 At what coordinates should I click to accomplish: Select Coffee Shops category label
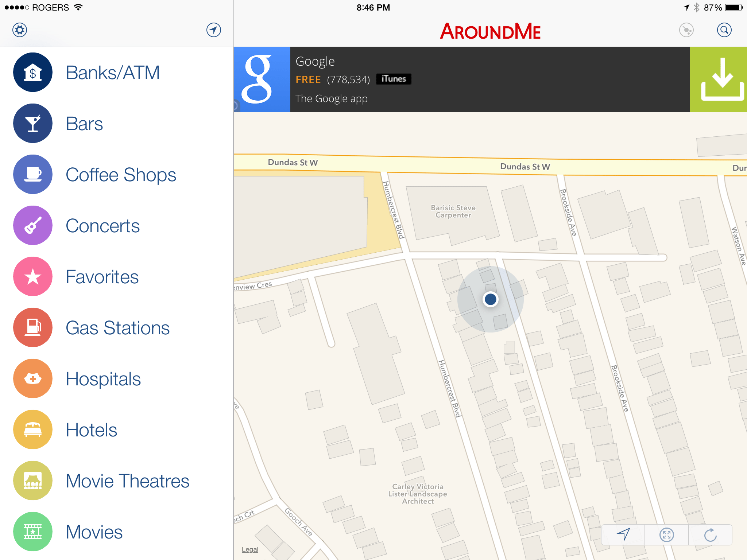(x=121, y=175)
